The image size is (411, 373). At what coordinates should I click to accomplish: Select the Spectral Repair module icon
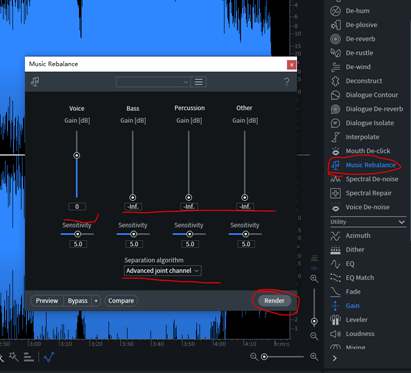[x=335, y=193]
